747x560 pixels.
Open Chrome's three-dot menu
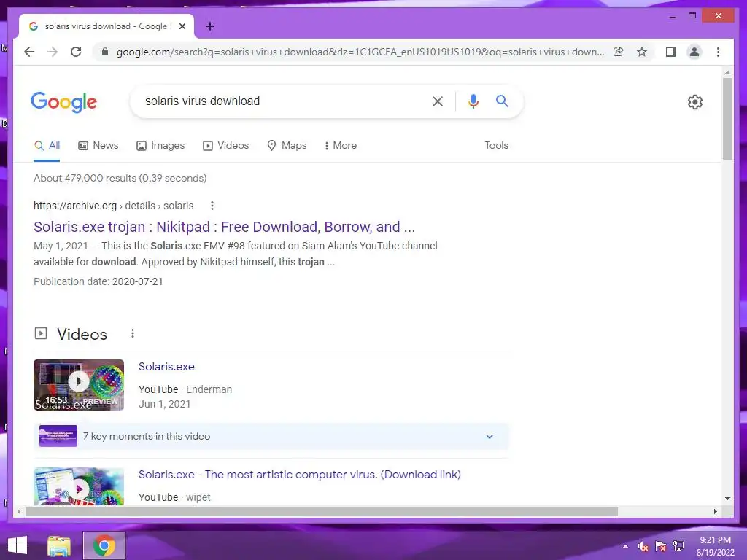pos(718,52)
